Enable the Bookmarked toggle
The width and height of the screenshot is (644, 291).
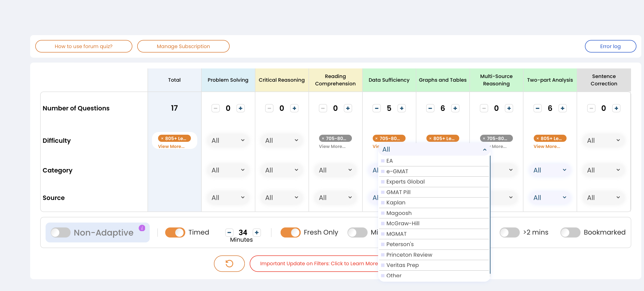tap(570, 232)
